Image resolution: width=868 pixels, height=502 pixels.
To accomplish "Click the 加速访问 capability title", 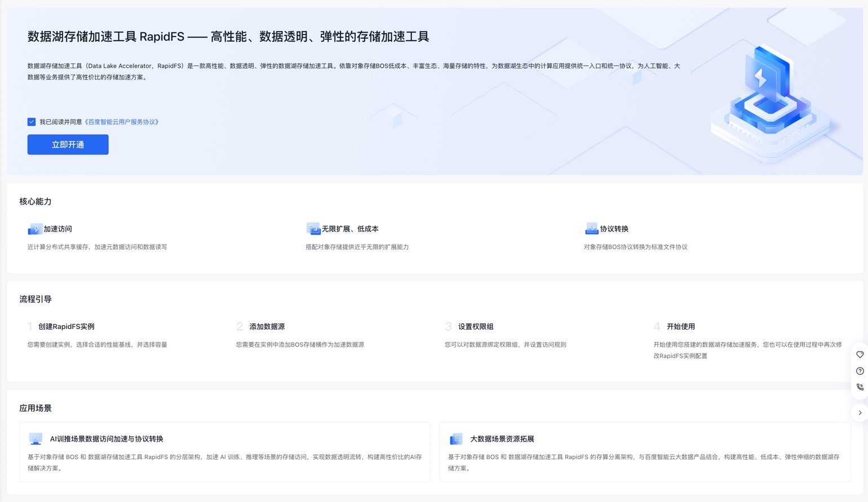I will pyautogui.click(x=58, y=229).
